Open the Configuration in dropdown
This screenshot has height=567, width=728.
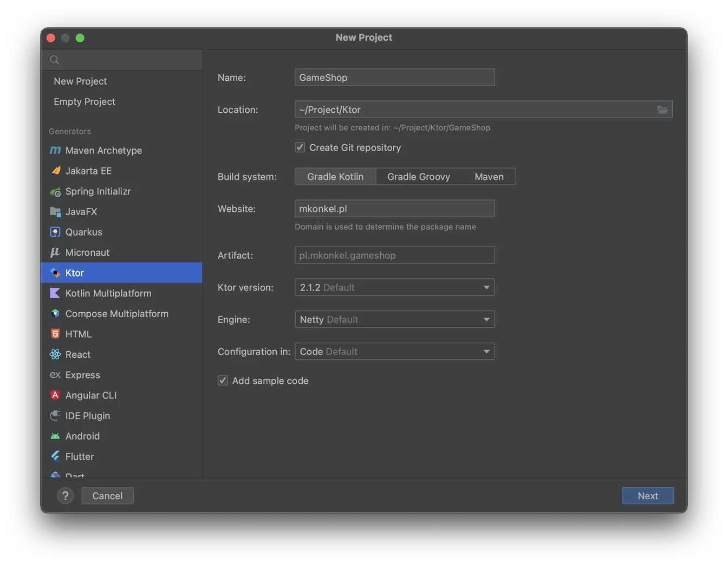(394, 351)
